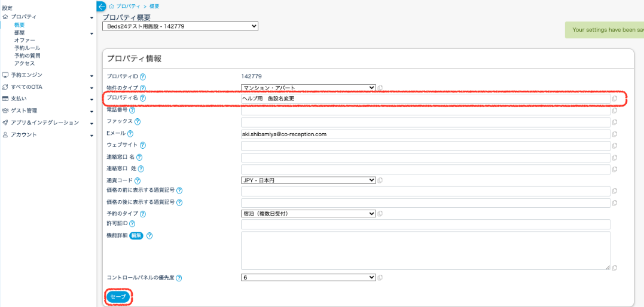Open 予約ルール in the sidebar

tap(28, 48)
